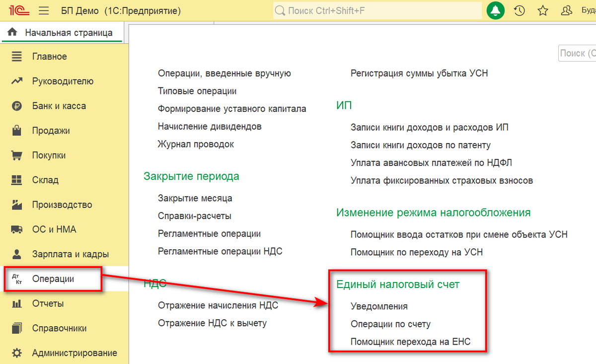Open Регламентные операции link
Viewport: 596px width, 364px height.
[x=209, y=234]
